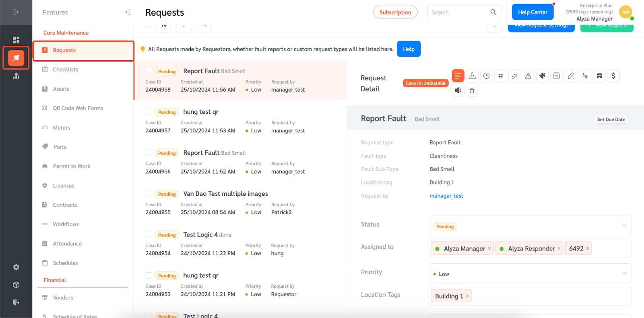Open the Help Center
Viewport: 644px width, 318px height.
point(533,12)
